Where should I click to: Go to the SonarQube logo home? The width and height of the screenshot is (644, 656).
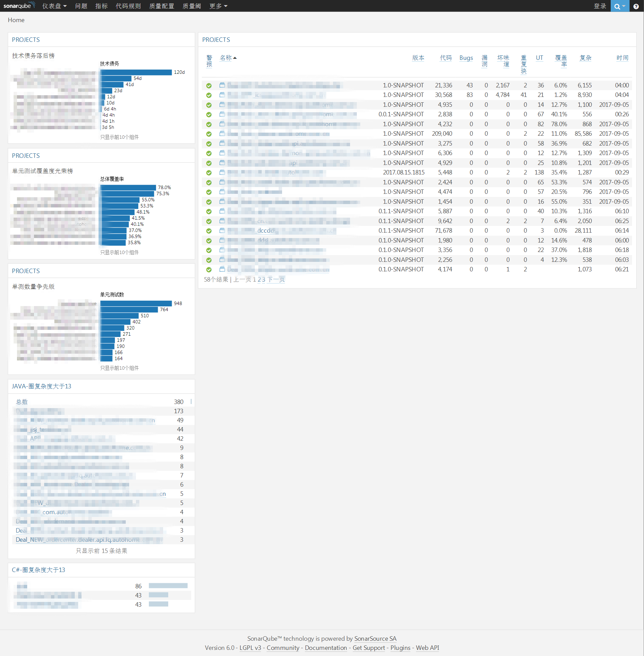pyautogui.click(x=19, y=6)
